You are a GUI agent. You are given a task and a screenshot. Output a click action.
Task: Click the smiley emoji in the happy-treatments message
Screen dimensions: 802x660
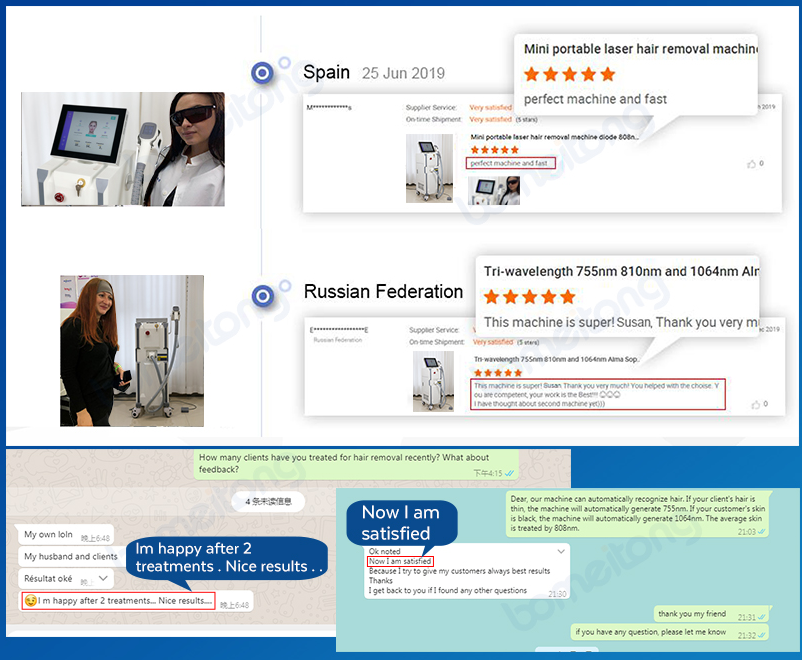point(32,600)
